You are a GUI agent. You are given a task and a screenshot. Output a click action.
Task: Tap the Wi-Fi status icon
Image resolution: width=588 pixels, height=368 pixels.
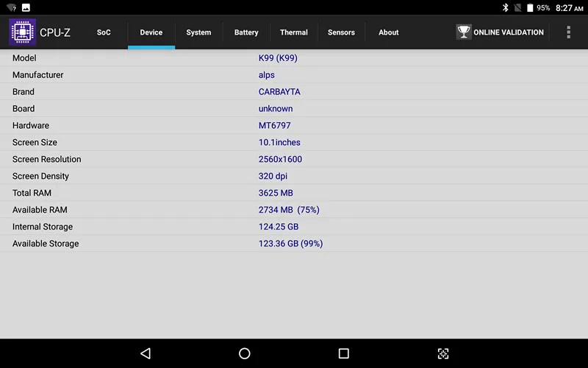point(11,7)
